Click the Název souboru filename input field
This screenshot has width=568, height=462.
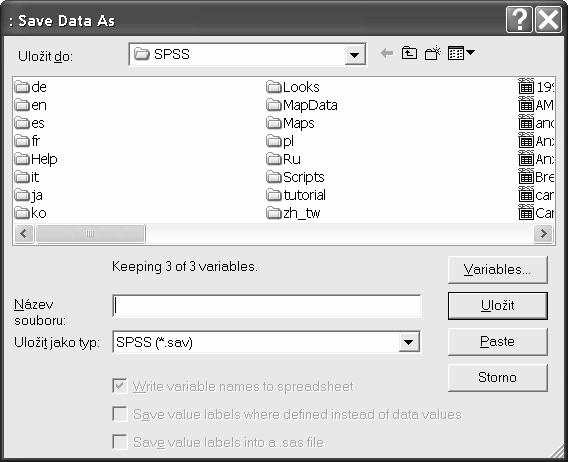(267, 306)
